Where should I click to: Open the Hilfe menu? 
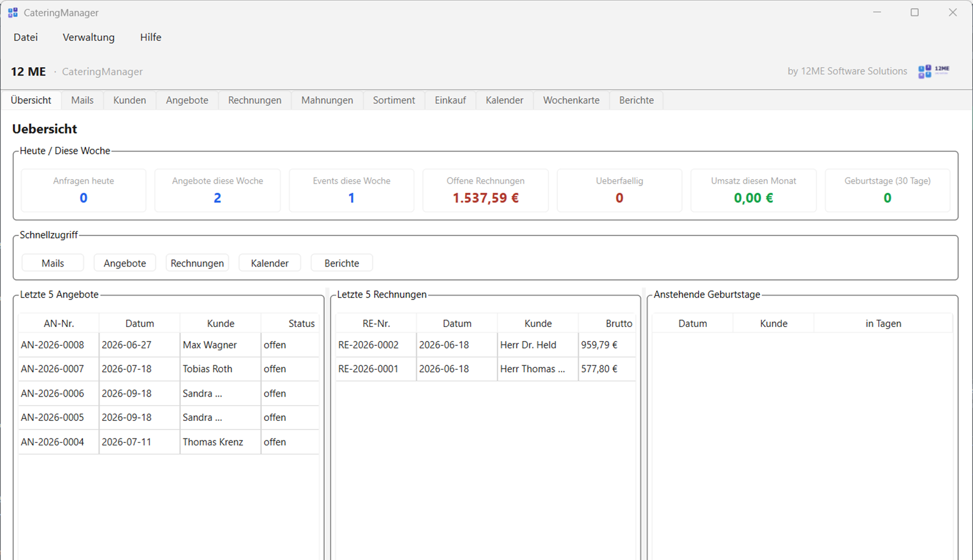click(x=151, y=37)
